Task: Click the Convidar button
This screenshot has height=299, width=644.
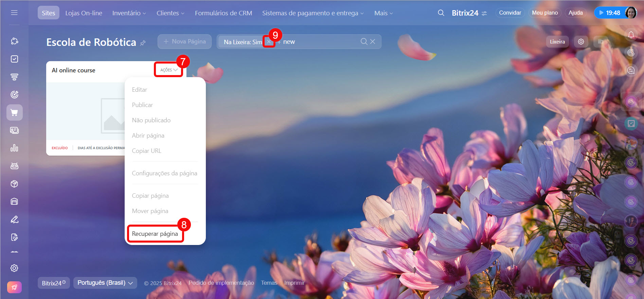Action: (510, 13)
